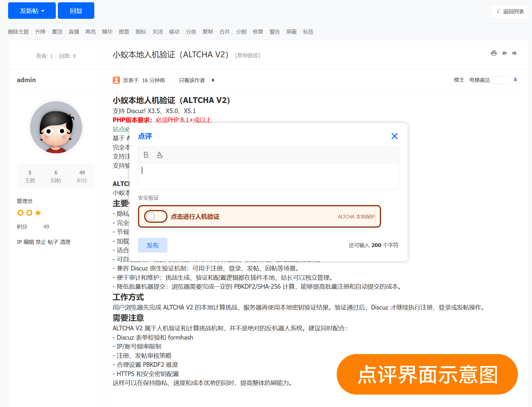Image resolution: width=532 pixels, height=407 pixels.
Task: Open font color tool in comment editor
Action: 160,155
